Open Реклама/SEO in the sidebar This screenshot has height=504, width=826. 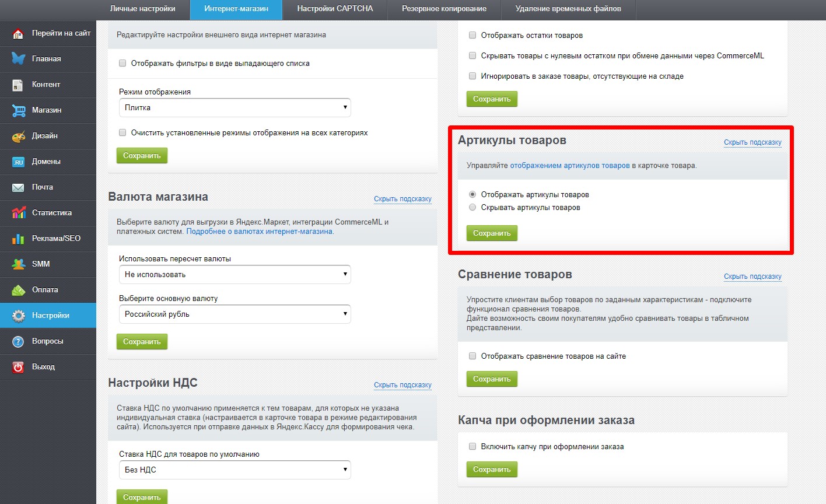coord(48,239)
